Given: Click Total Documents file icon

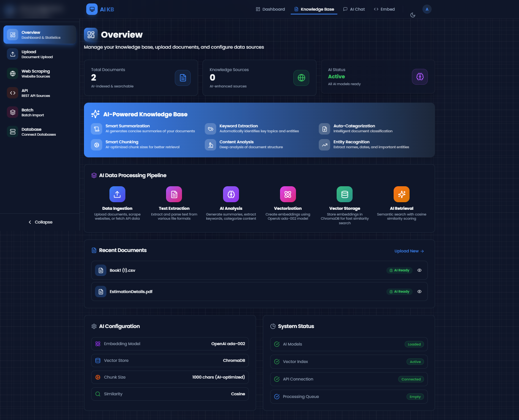Looking at the screenshot, I should point(183,78).
